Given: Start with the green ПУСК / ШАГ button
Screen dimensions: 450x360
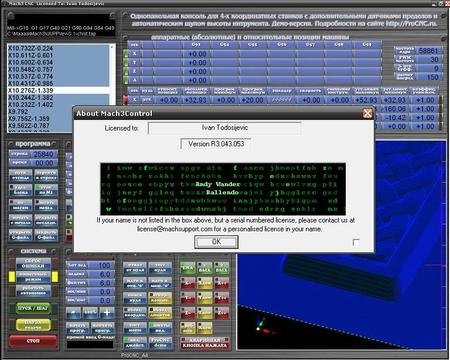Looking at the screenshot, I should [33, 308].
